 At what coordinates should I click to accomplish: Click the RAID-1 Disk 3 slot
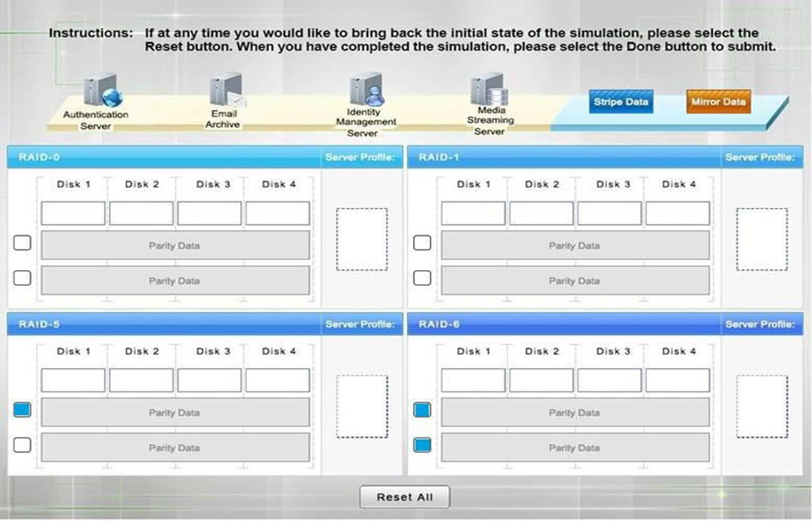coord(610,213)
